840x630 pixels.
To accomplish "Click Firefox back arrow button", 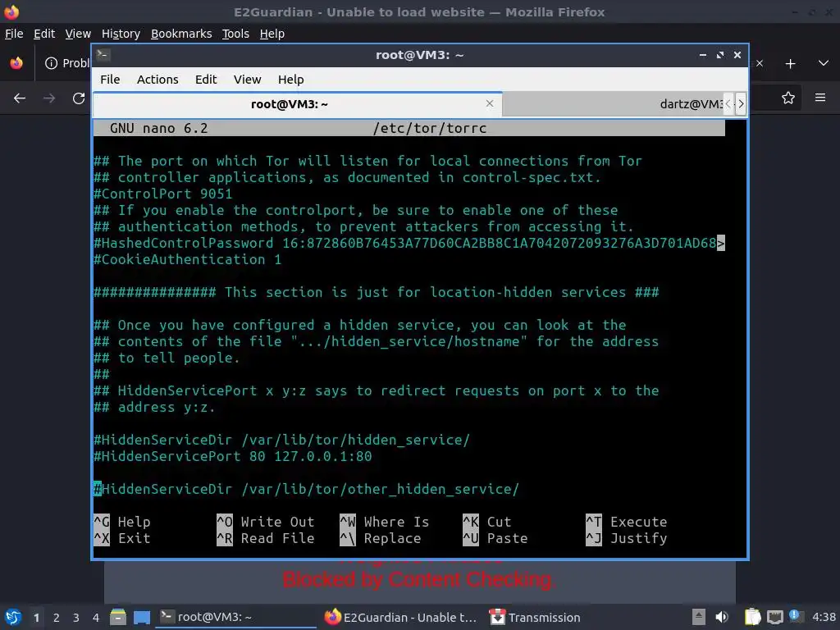I will coord(20,98).
